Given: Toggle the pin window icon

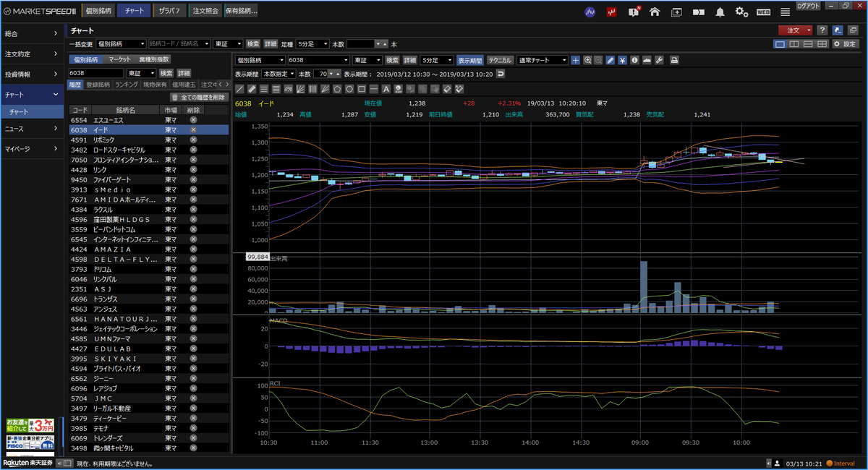Looking at the screenshot, I should 837,30.
